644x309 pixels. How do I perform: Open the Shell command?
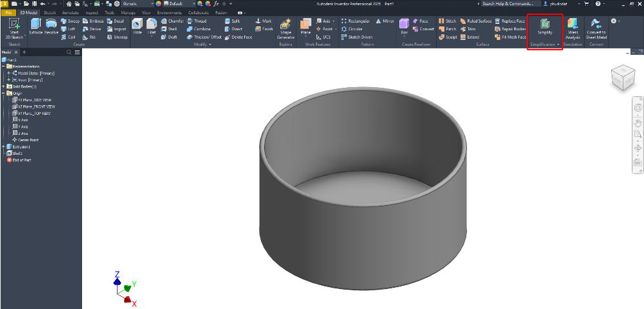coord(169,29)
